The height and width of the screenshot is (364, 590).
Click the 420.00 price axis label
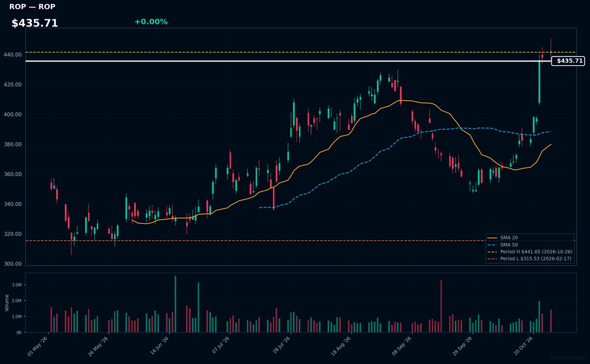pyautogui.click(x=13, y=84)
